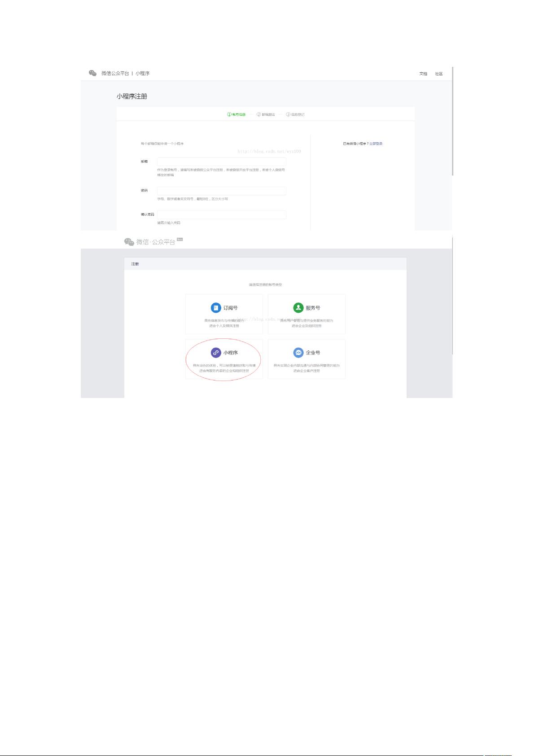Viewport: 535px width, 756px height.
Task: Focus the 密码 password input field
Action: pos(221,191)
